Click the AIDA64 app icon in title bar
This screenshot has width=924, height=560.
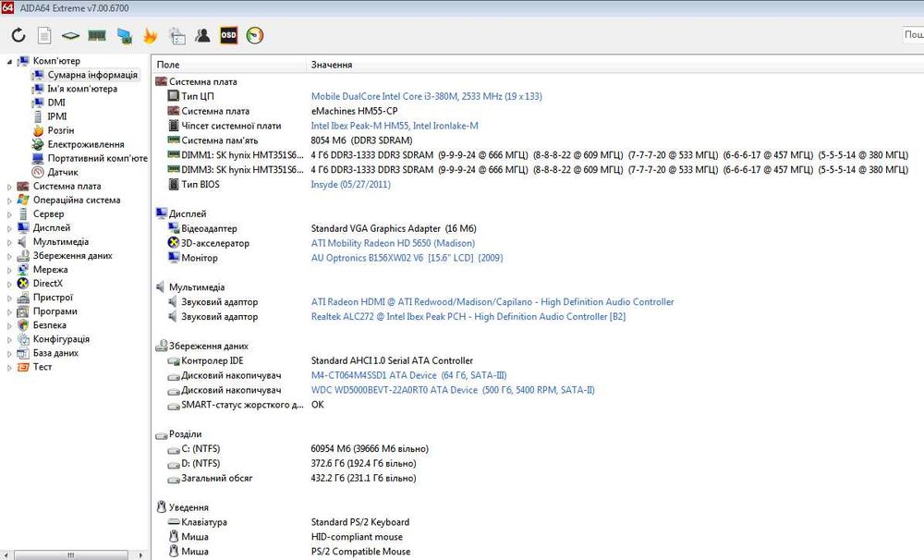[7, 7]
